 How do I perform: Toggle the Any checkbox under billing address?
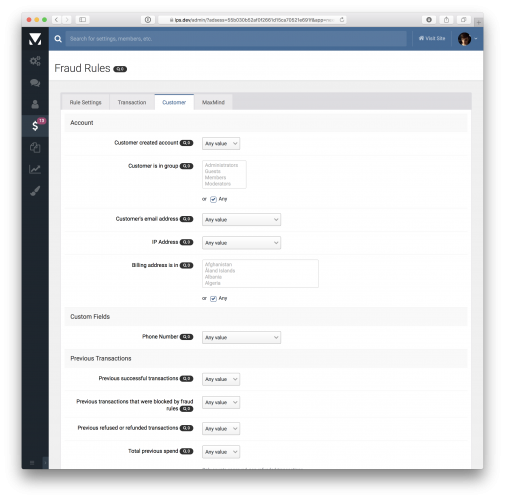coord(213,298)
